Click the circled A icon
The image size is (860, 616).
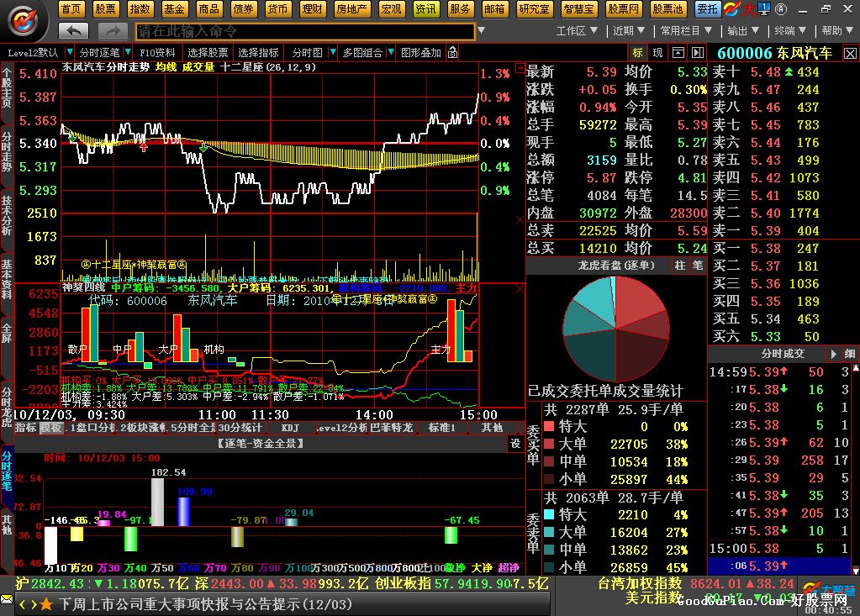coord(781,8)
